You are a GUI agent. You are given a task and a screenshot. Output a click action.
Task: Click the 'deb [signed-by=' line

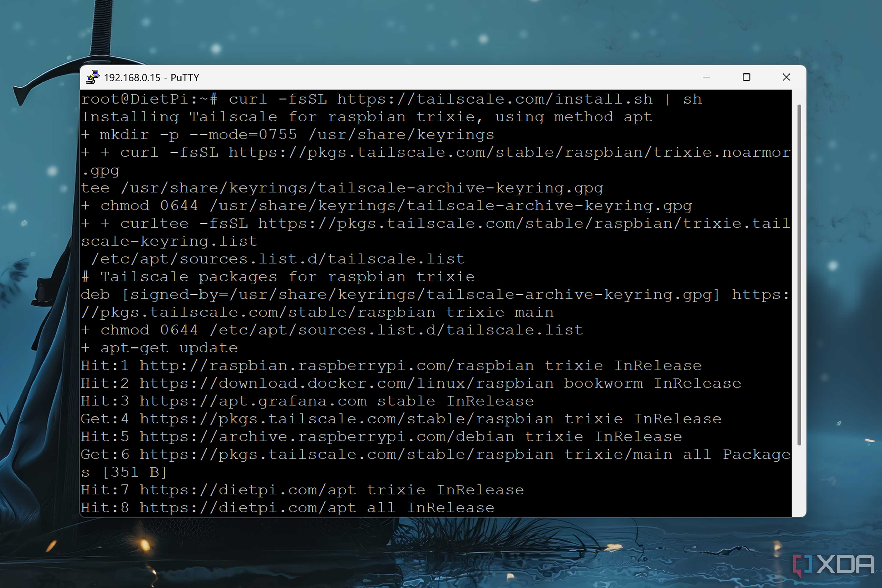(436, 295)
